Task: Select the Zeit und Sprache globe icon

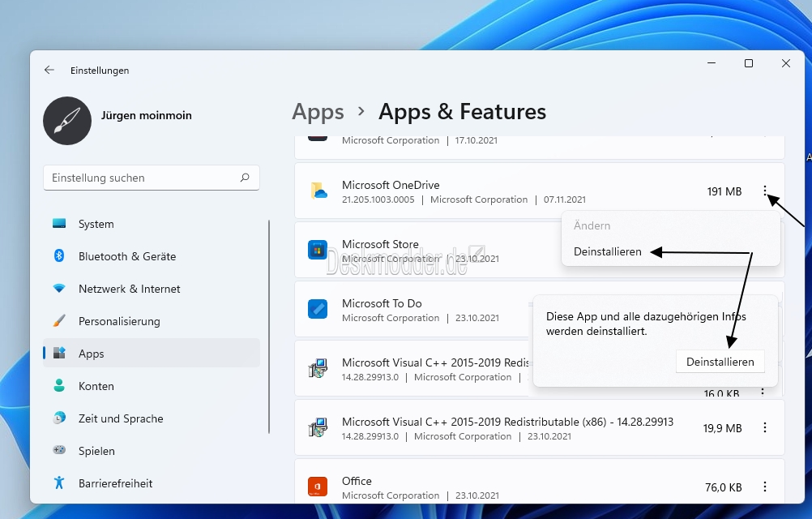Action: coord(59,418)
